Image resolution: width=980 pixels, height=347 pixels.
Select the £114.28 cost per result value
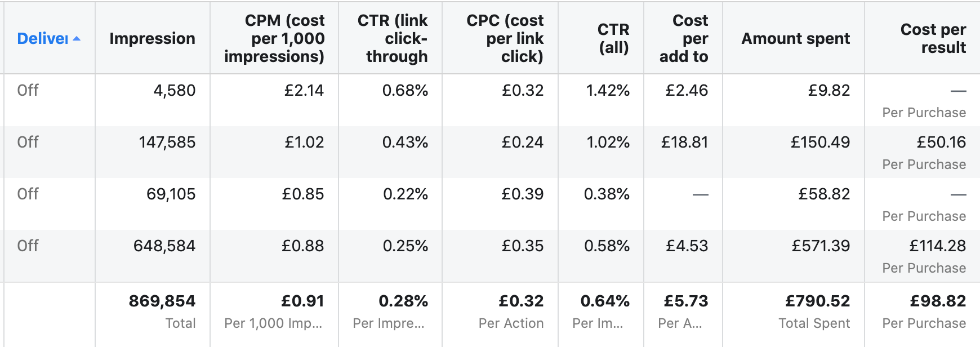(938, 246)
